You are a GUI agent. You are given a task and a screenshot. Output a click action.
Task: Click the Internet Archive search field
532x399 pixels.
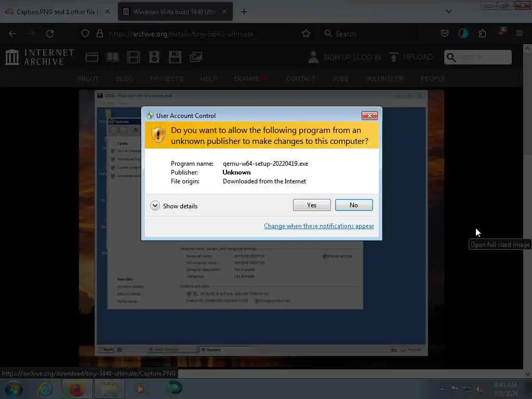pos(478,57)
